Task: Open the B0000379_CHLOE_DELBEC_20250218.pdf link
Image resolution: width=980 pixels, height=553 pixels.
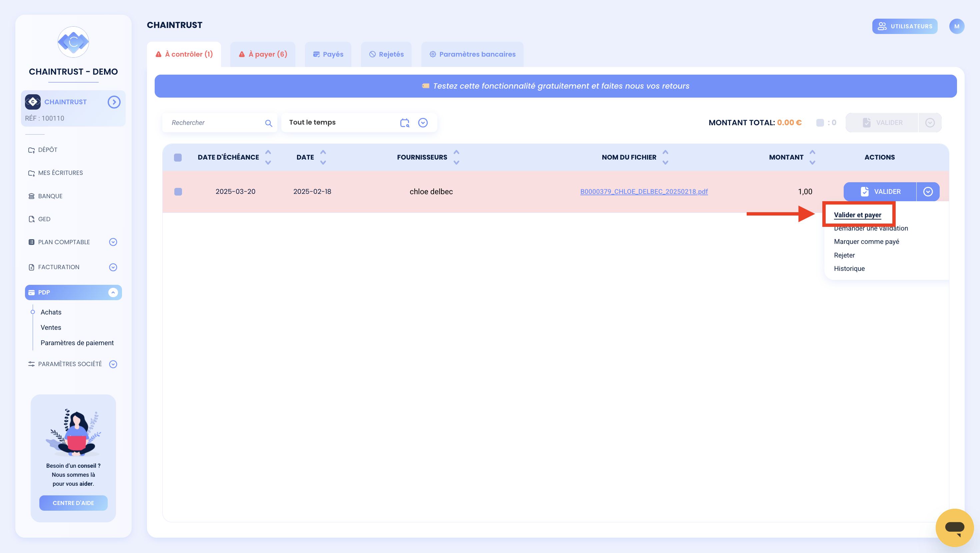Action: (x=644, y=192)
